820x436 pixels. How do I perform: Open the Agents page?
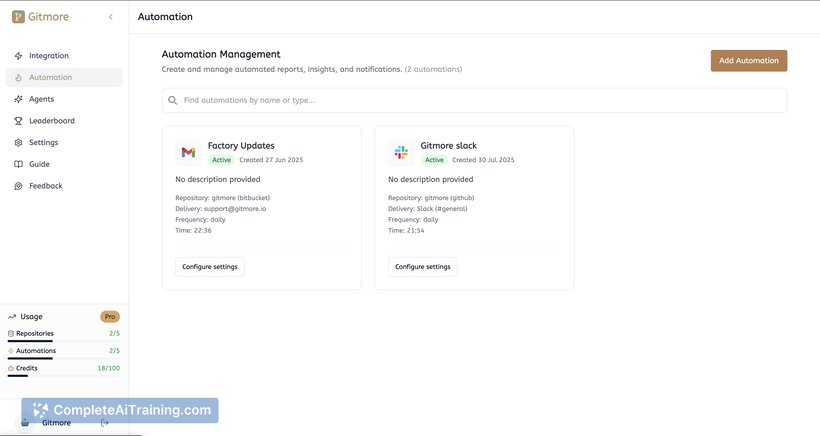click(x=64, y=99)
